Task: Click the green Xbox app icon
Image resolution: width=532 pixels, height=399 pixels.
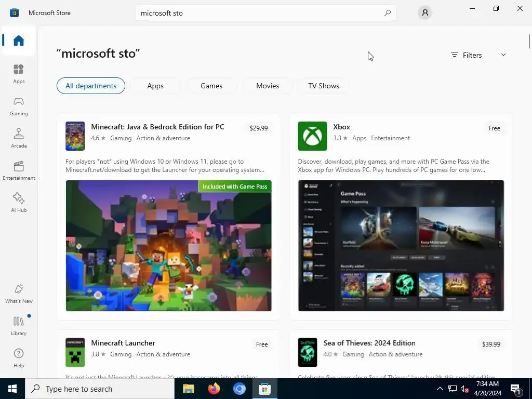Action: click(x=312, y=136)
